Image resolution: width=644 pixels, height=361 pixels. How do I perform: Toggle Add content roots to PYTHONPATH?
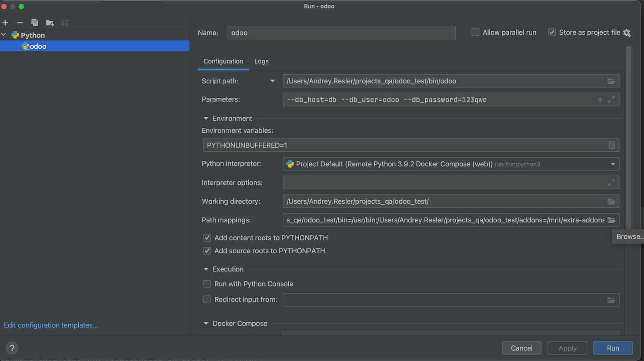pyautogui.click(x=207, y=238)
